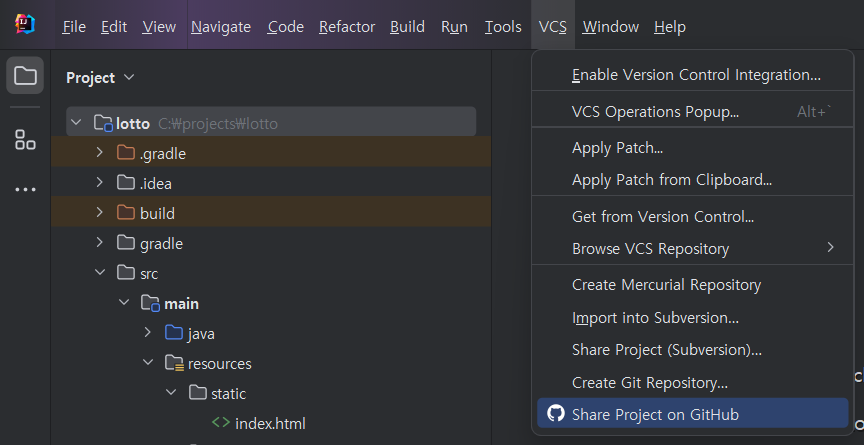Collapse the lotto root node
864x445 pixels.
pyautogui.click(x=77, y=122)
